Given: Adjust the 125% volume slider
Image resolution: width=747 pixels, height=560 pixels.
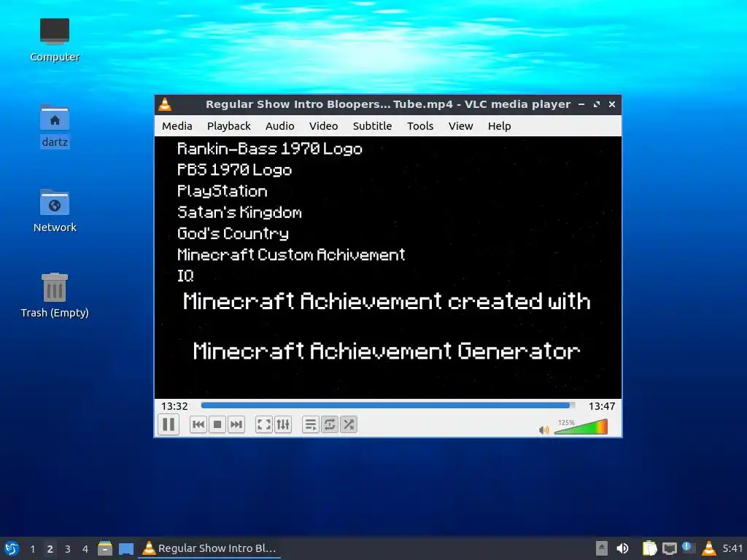Looking at the screenshot, I should [581, 426].
